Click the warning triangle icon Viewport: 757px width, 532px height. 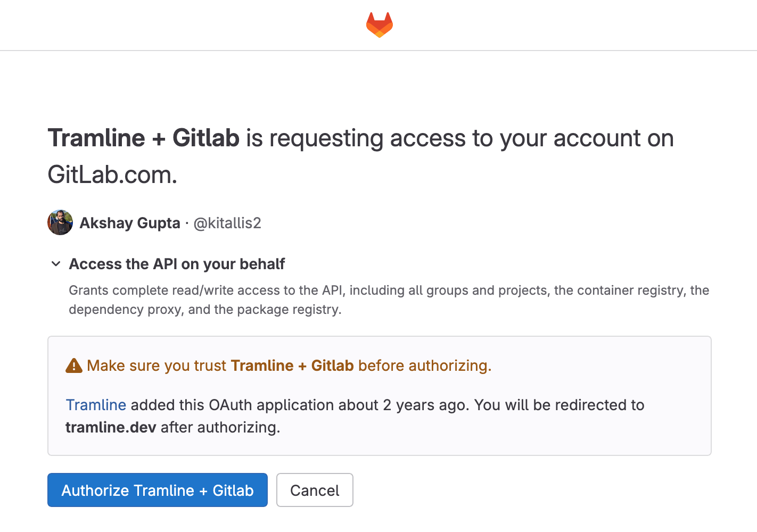point(74,365)
